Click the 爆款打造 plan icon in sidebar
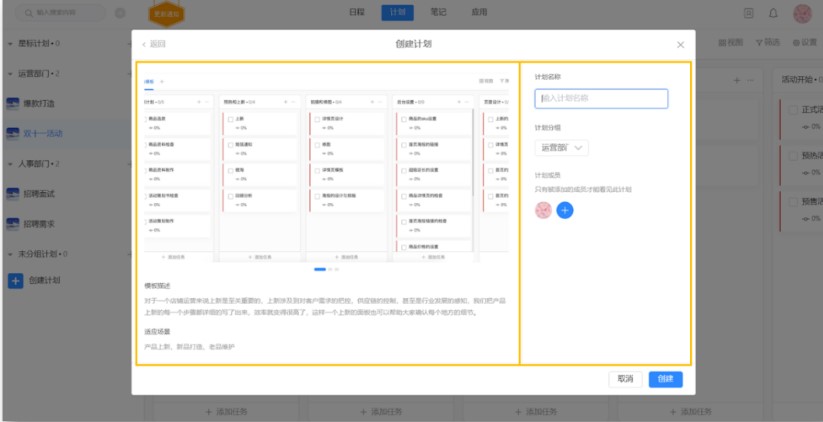823x422 pixels. tap(14, 104)
